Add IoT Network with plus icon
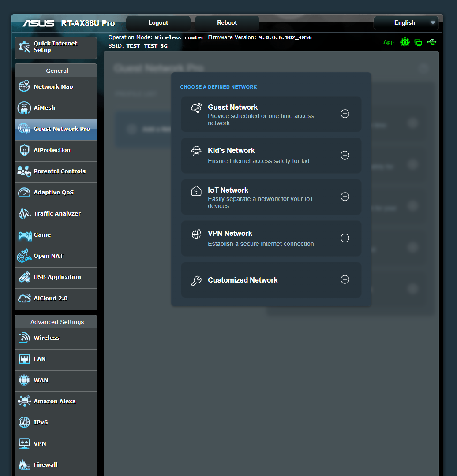This screenshot has width=457, height=476. coord(345,197)
